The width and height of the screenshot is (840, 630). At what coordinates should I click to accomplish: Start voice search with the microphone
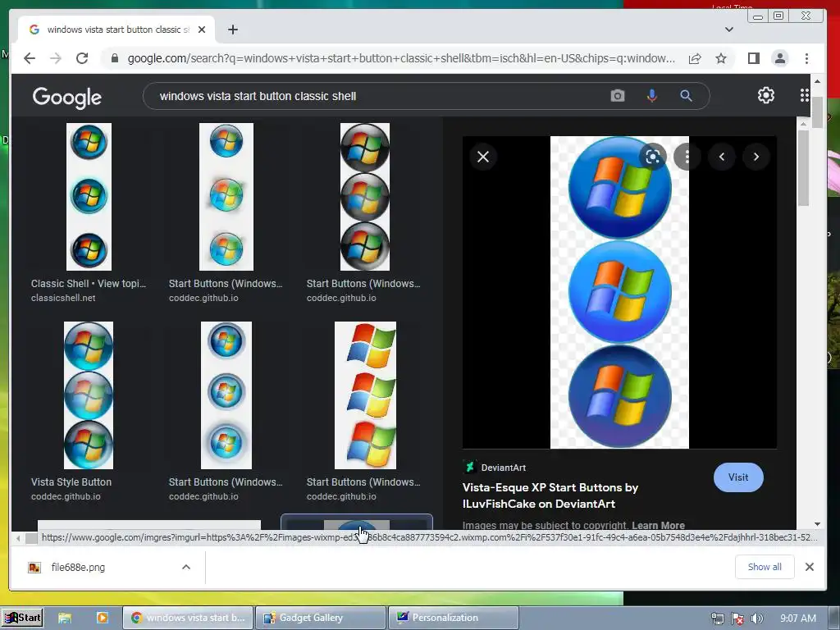(x=651, y=96)
